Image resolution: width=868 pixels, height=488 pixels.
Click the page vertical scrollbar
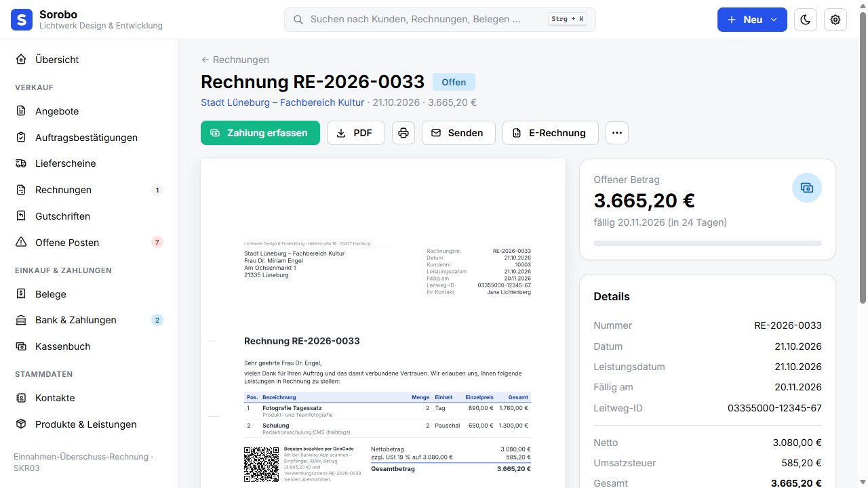[x=863, y=158]
